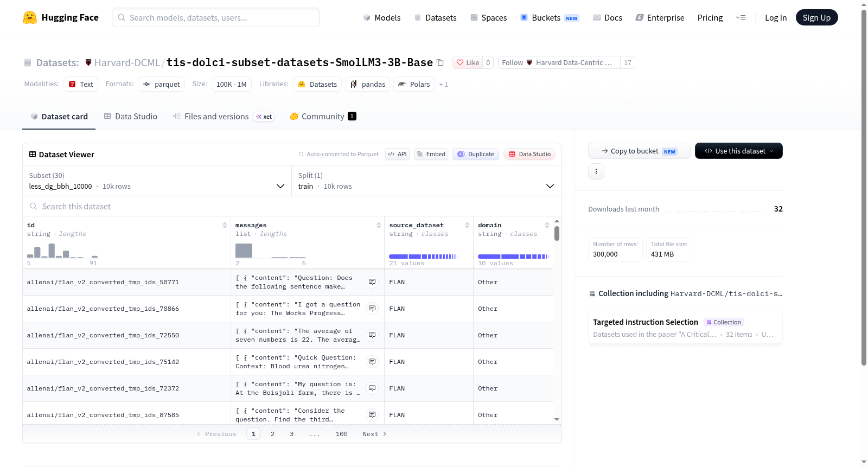Image resolution: width=868 pixels, height=467 pixels.
Task: Click the Hugging Face logo icon
Action: 30,17
